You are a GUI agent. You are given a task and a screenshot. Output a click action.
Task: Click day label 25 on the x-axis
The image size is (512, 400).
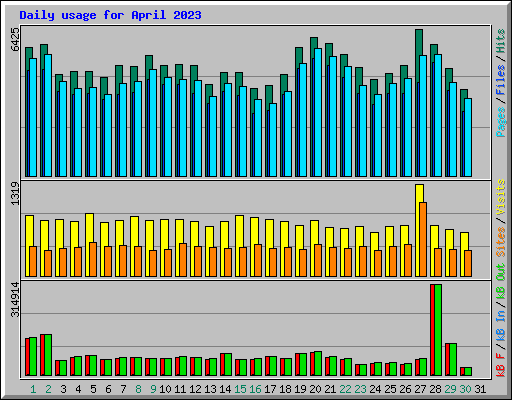coord(390,389)
